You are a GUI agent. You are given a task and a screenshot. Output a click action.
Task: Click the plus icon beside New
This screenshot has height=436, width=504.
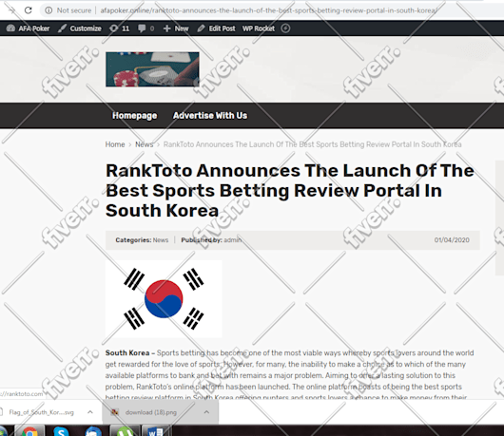(166, 28)
